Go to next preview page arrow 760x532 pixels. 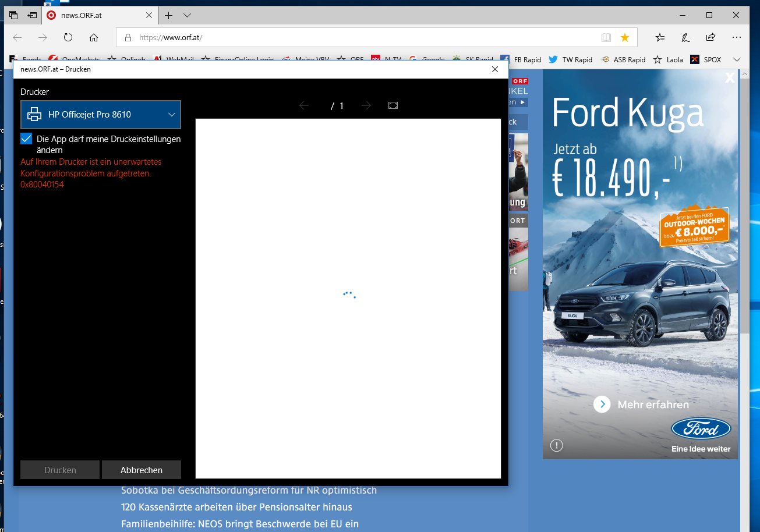coord(366,105)
